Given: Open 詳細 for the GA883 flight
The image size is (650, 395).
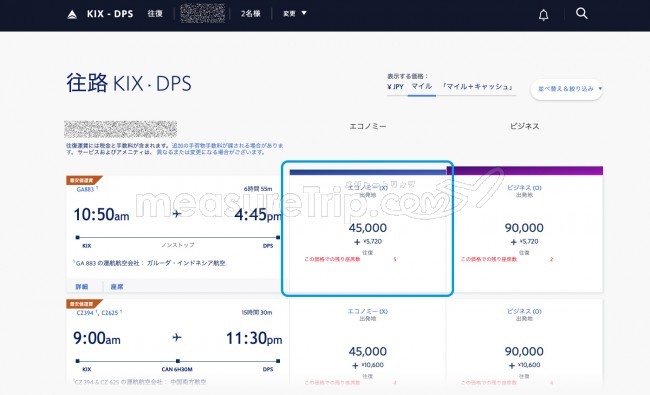Looking at the screenshot, I should [x=82, y=286].
